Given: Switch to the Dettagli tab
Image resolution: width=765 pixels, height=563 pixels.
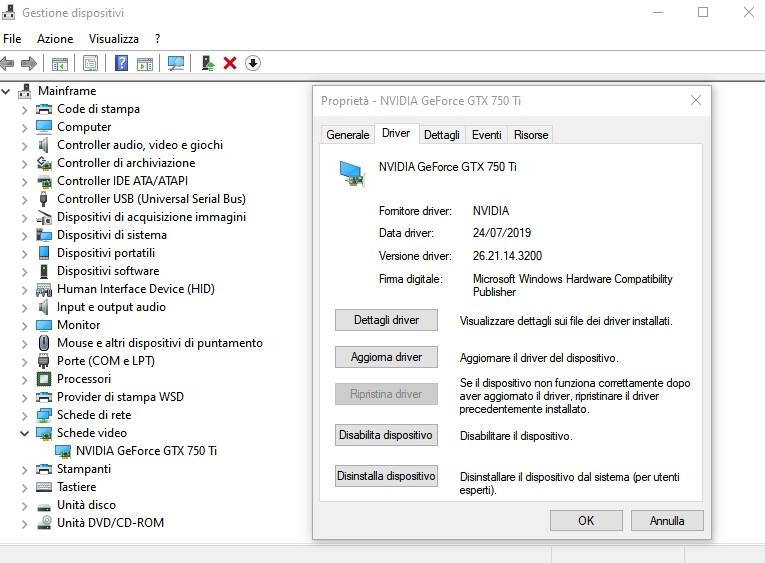Looking at the screenshot, I should click(x=442, y=135).
